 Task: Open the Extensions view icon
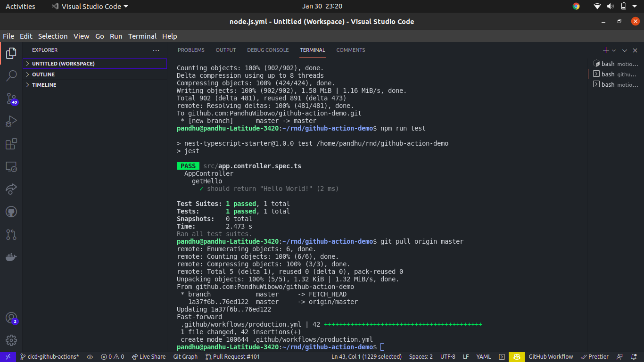click(x=11, y=144)
